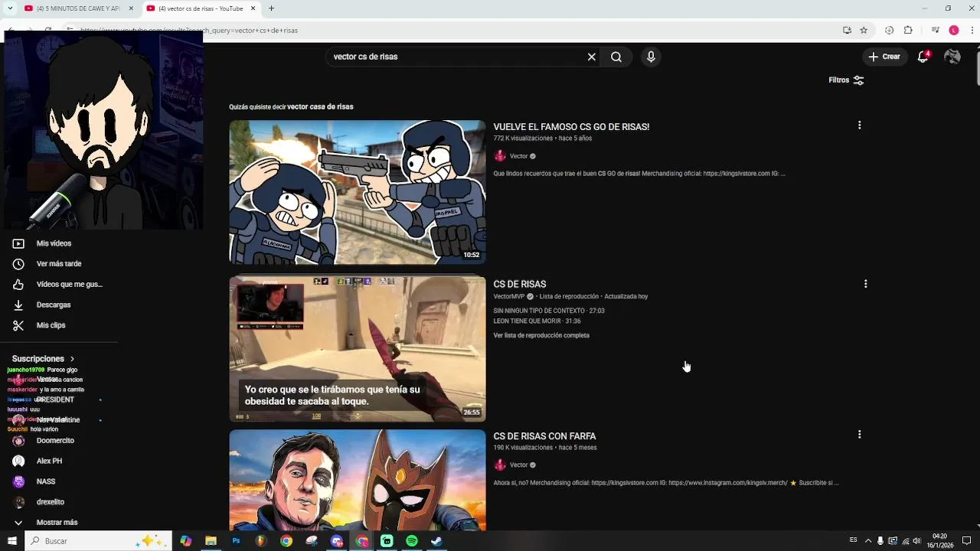Show hidden system tray icons
Image resolution: width=980 pixels, height=551 pixels.
[868, 541]
